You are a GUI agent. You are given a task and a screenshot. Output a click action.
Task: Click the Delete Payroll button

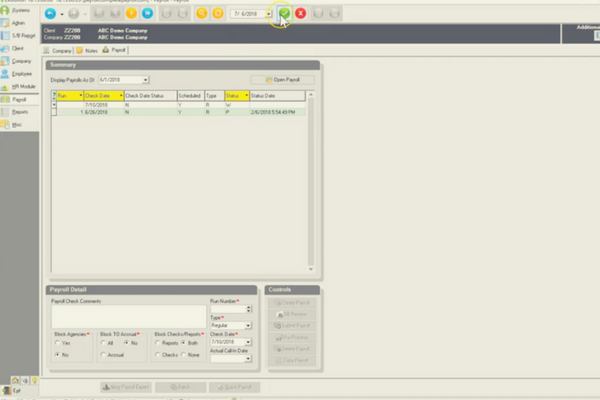click(292, 349)
